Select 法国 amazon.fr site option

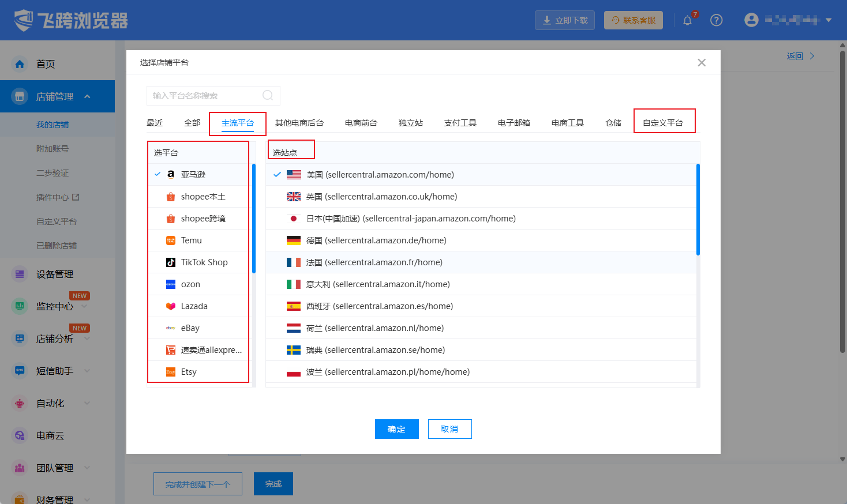(374, 262)
